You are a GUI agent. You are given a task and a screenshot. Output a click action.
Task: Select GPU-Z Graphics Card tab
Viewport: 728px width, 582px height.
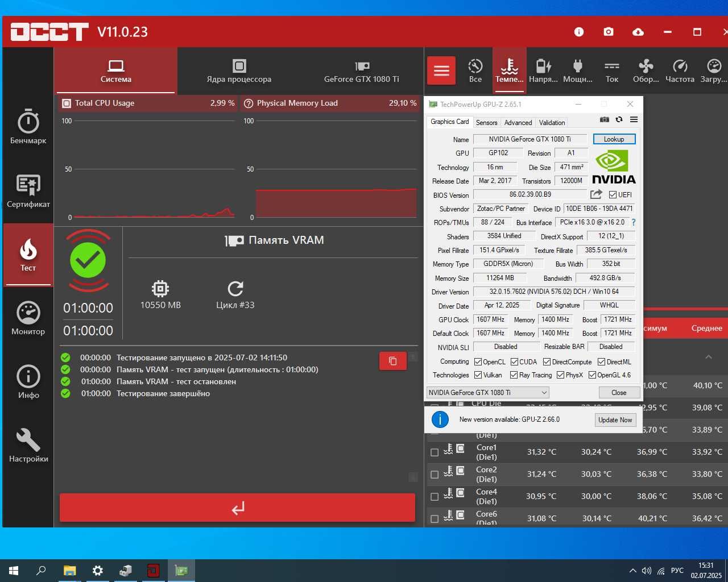coord(450,122)
